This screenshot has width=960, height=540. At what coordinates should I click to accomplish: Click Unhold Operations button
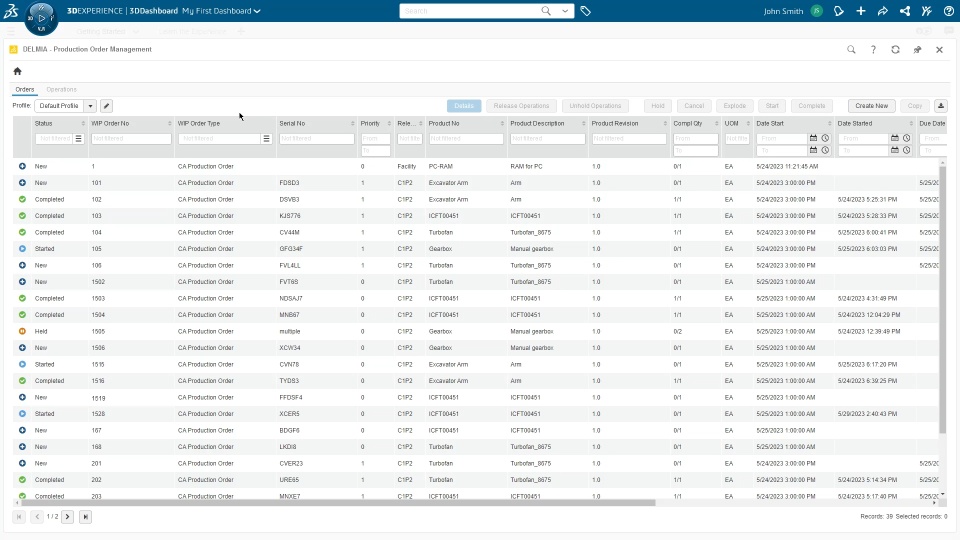tap(595, 106)
